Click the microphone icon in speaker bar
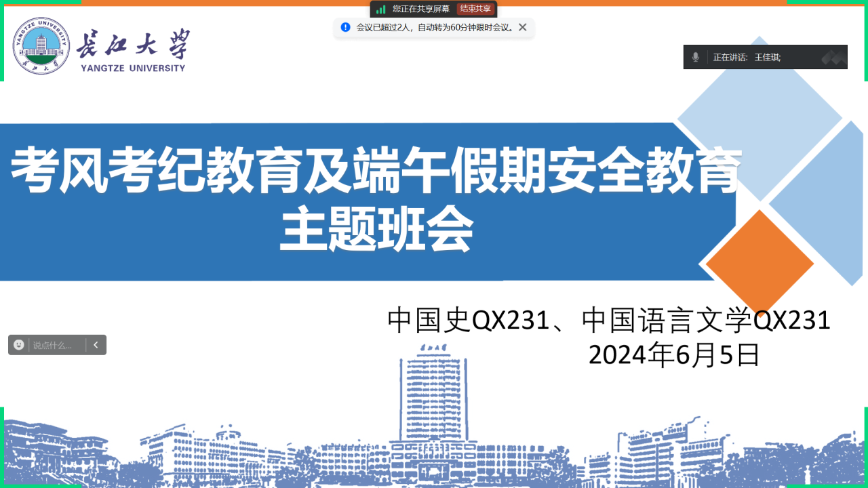The height and width of the screenshot is (488, 868). 695,57
